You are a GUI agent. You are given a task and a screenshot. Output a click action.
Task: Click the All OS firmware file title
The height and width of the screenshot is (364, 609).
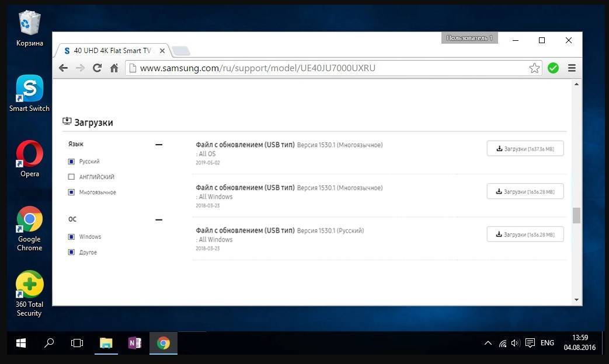(245, 145)
